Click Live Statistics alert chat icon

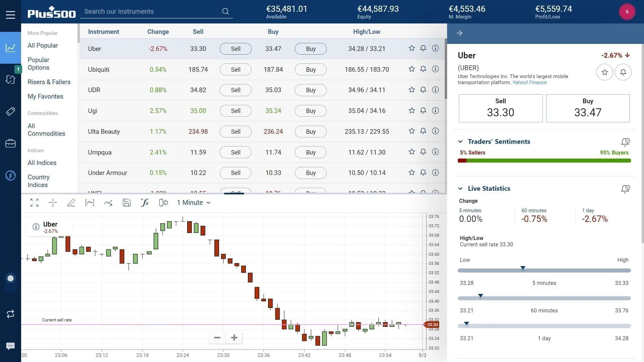tap(625, 189)
